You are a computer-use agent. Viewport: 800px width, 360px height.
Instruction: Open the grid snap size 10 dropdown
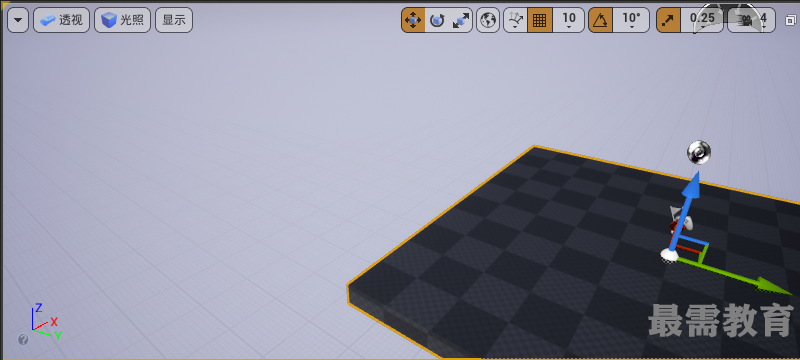[569, 20]
